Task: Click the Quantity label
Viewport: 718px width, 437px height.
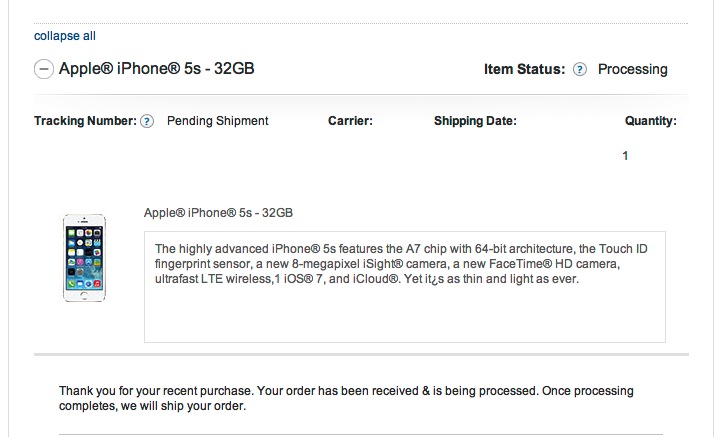Action: click(651, 121)
